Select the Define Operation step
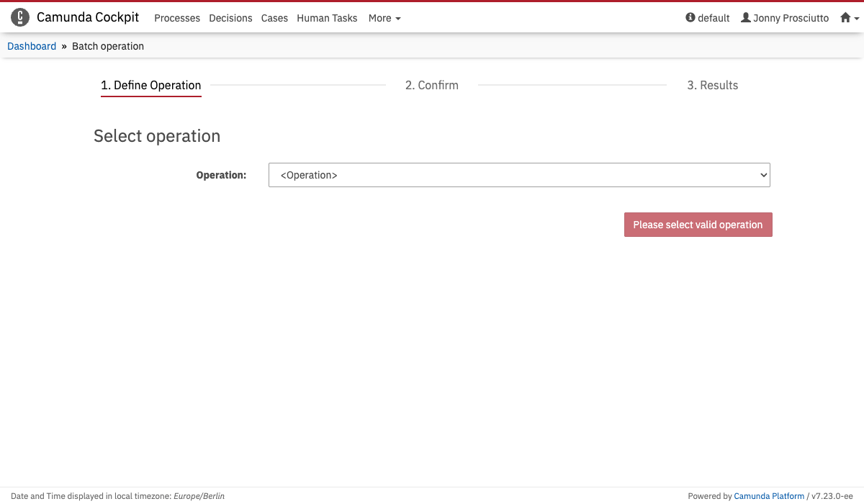The height and width of the screenshot is (504, 864). (150, 85)
